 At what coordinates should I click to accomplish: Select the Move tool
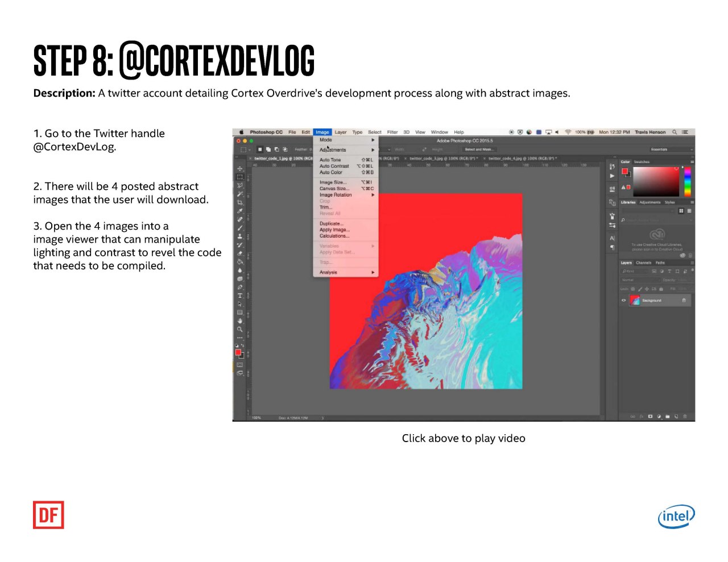point(240,169)
